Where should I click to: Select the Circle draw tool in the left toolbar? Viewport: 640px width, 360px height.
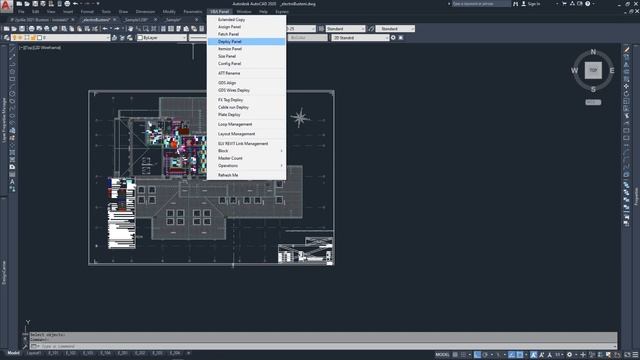point(12,93)
